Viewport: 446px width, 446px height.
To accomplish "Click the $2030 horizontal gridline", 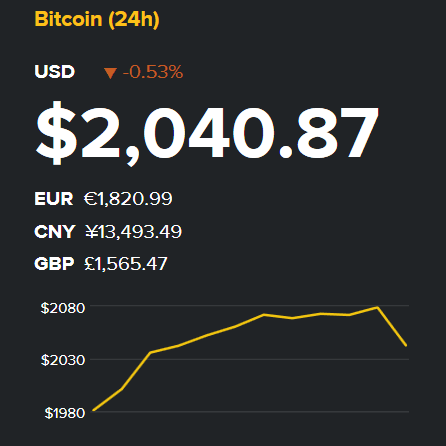I will [250, 359].
